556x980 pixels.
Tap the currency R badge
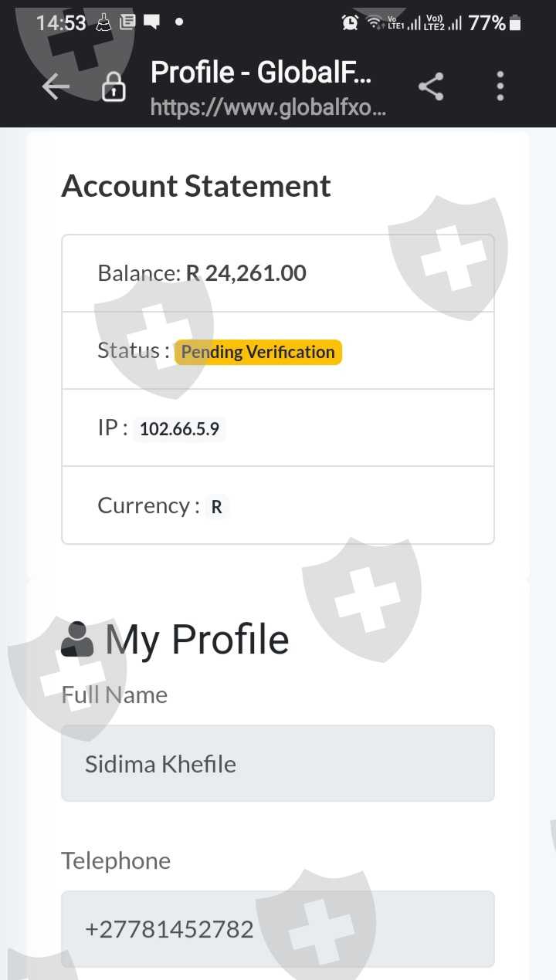coord(216,507)
